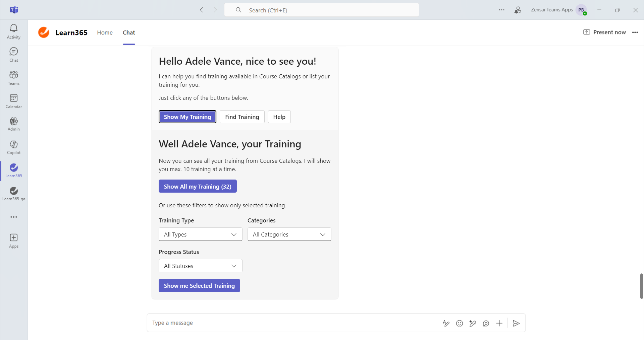Open the Learn365-qa sidebar app
This screenshot has height=340, width=644.
(13, 194)
